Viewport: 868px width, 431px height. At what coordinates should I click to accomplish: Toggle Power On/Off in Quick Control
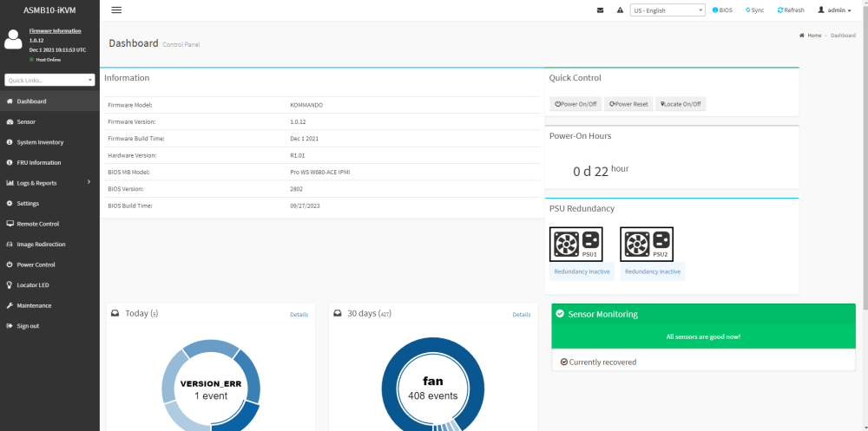point(575,104)
